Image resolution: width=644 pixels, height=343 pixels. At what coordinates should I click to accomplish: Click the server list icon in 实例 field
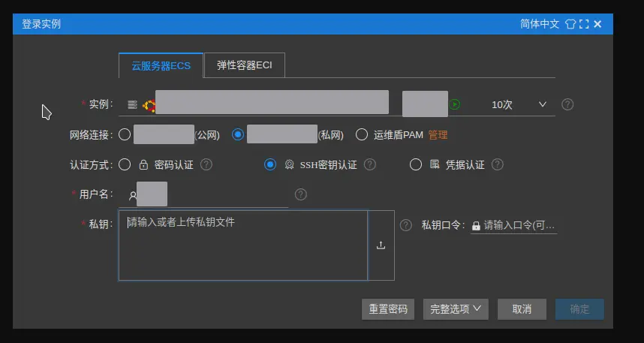tap(132, 104)
